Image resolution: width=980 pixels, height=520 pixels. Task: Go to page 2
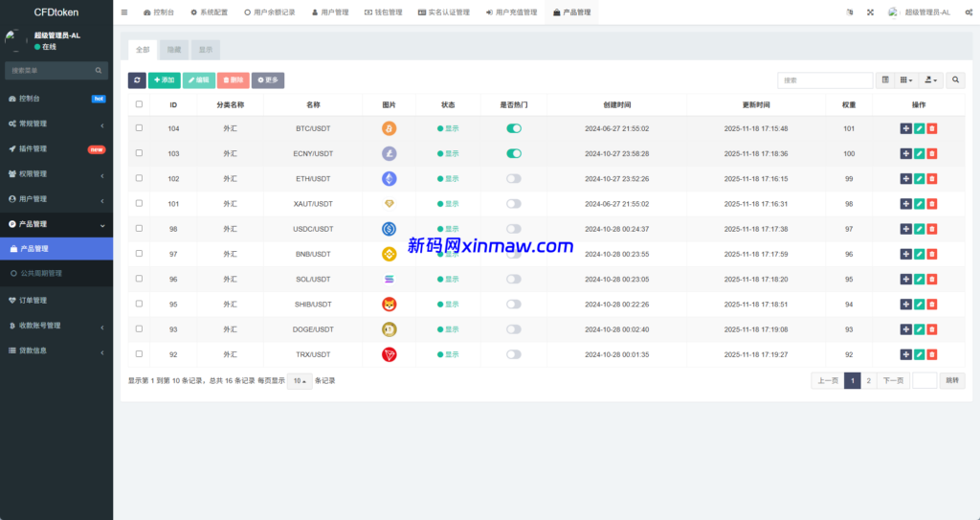pos(868,380)
